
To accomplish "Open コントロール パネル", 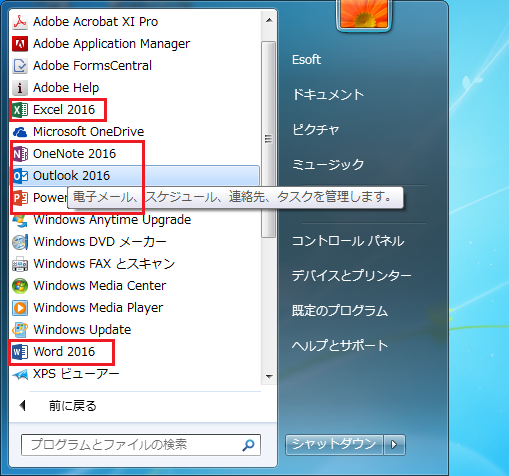I will pyautogui.click(x=348, y=241).
